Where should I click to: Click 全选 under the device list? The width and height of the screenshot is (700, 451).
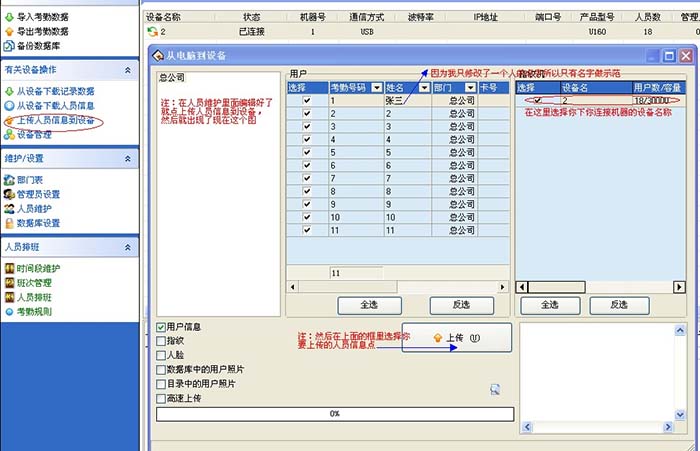[x=550, y=305]
